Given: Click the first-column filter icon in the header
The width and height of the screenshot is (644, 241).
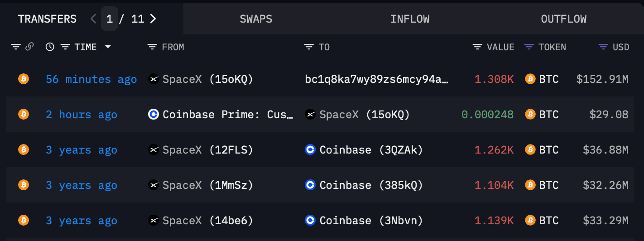Looking at the screenshot, I should [16, 47].
